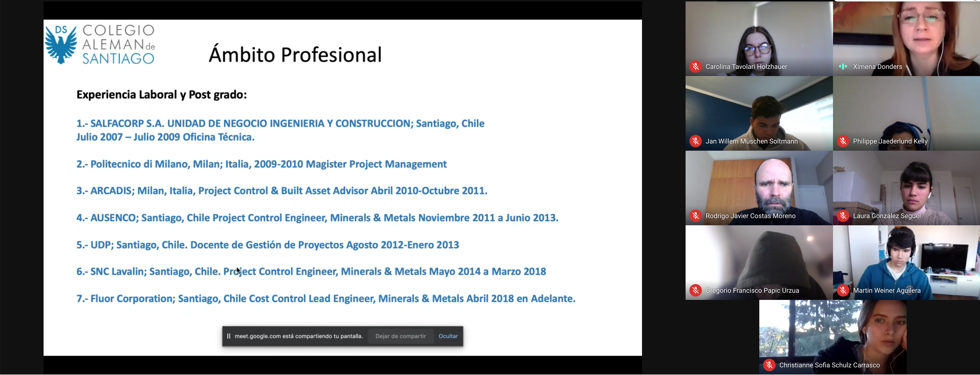The width and height of the screenshot is (980, 375).
Task: Click Laura González Seguel's muted mic icon
Action: click(x=843, y=216)
